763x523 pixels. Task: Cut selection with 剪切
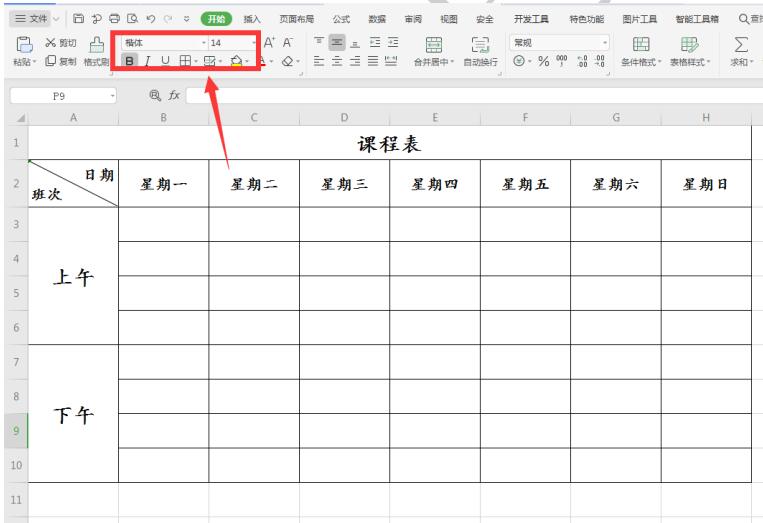click(x=61, y=43)
